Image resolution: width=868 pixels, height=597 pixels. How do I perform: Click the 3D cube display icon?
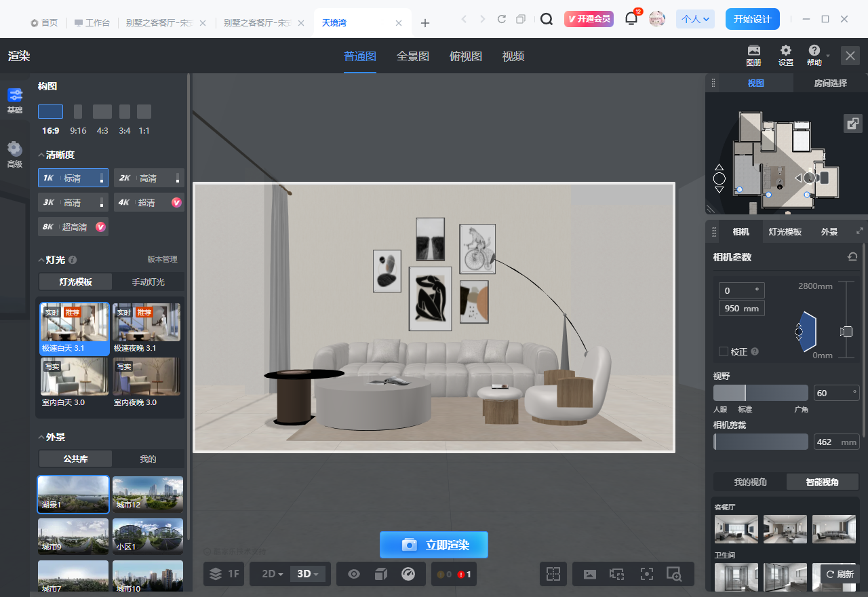[x=380, y=574]
